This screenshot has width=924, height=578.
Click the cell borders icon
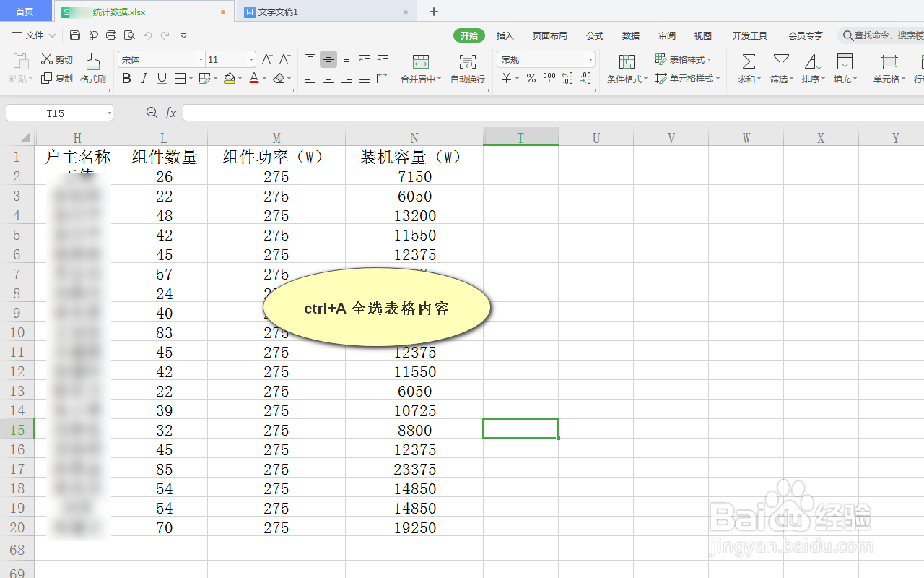[x=180, y=79]
